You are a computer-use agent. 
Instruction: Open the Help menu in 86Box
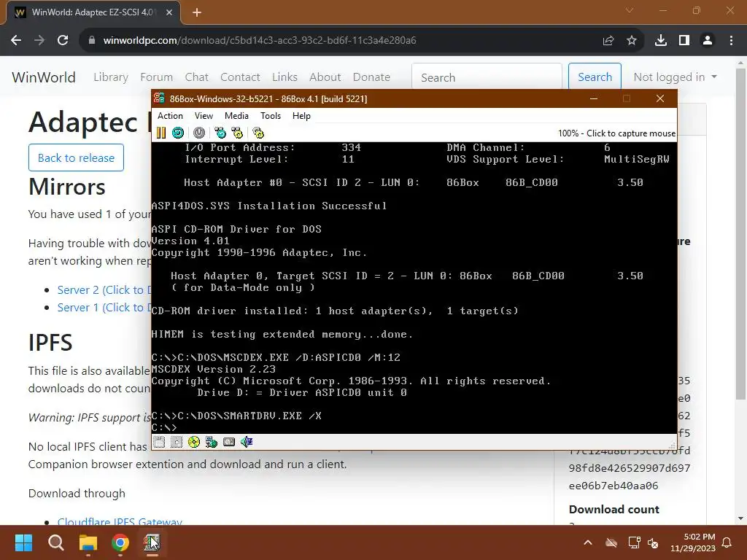(x=301, y=116)
